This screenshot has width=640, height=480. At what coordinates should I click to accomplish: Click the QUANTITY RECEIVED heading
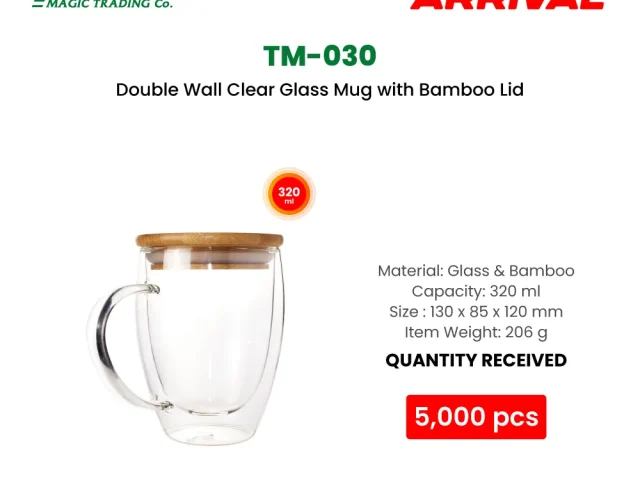click(x=476, y=360)
